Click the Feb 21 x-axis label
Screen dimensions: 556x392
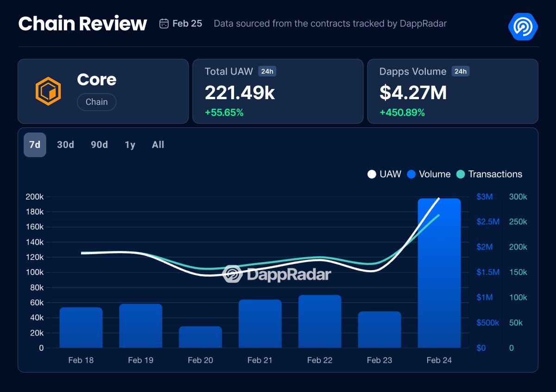coord(260,360)
